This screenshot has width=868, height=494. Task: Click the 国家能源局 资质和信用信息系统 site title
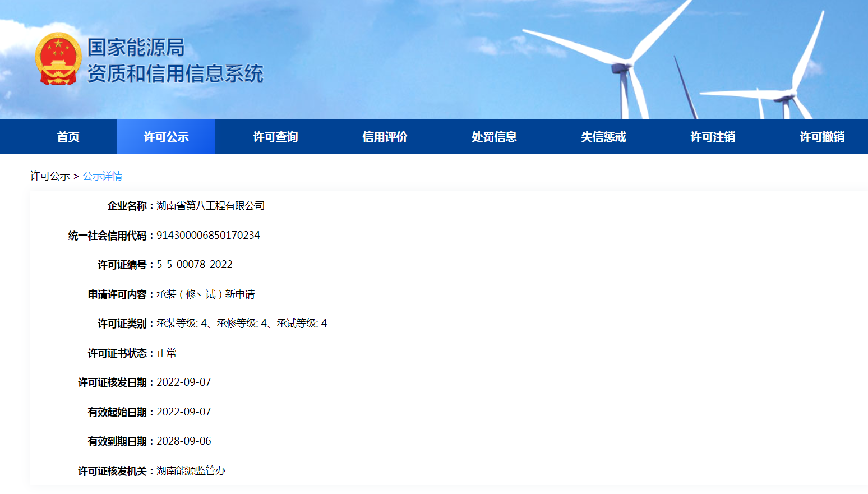pos(175,60)
